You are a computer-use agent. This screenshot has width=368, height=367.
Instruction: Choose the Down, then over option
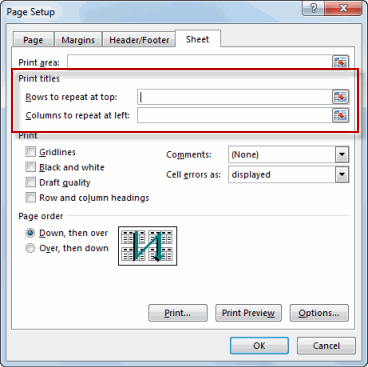click(30, 233)
